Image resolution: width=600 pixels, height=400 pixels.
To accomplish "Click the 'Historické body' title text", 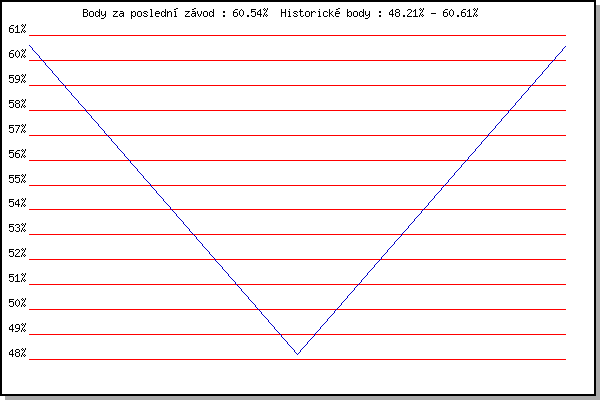I will coord(325,13).
